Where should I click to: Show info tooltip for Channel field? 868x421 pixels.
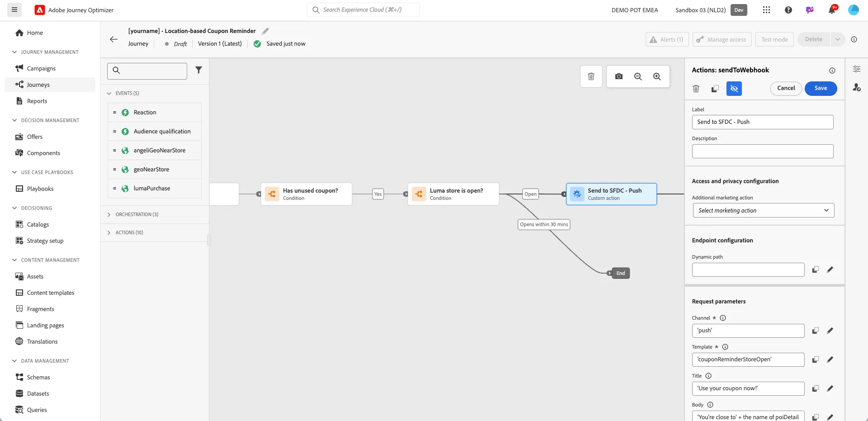pos(723,318)
